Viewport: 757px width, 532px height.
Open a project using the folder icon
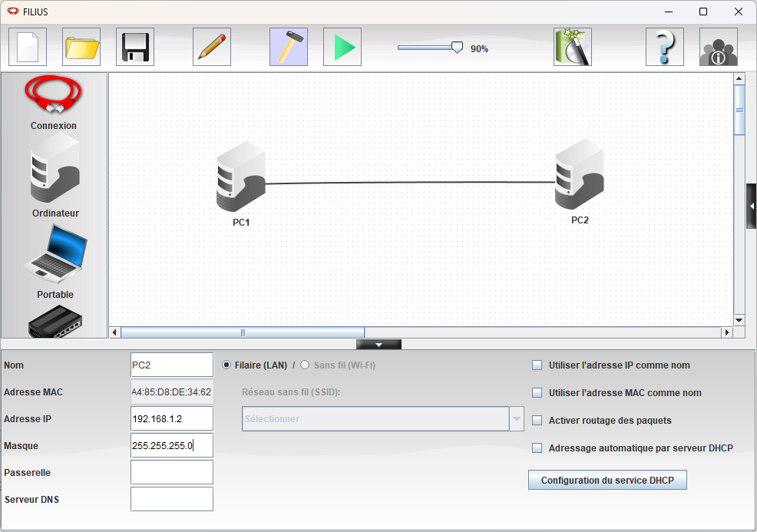(81, 47)
